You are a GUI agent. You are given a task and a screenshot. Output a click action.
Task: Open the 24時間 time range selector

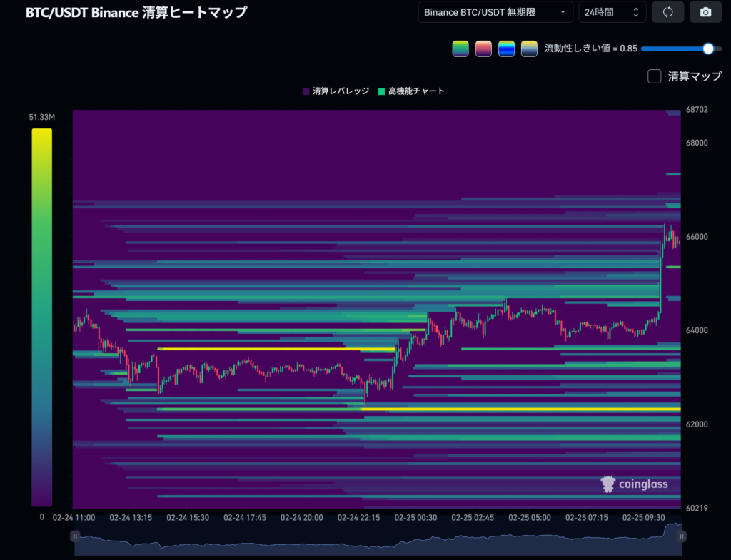click(x=612, y=12)
